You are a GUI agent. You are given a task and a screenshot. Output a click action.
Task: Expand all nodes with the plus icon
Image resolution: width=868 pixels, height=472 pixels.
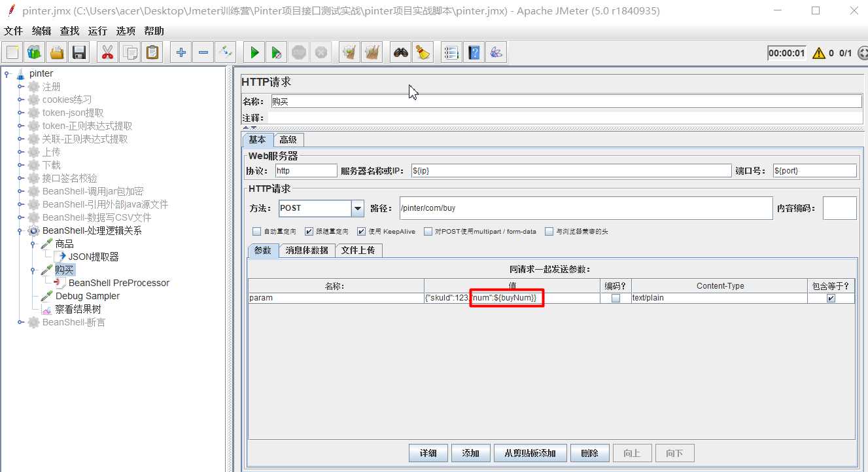coord(181,52)
